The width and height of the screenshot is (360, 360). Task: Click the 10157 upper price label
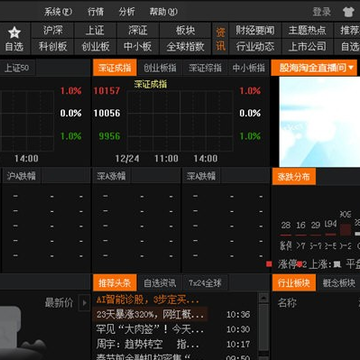pyautogui.click(x=107, y=91)
